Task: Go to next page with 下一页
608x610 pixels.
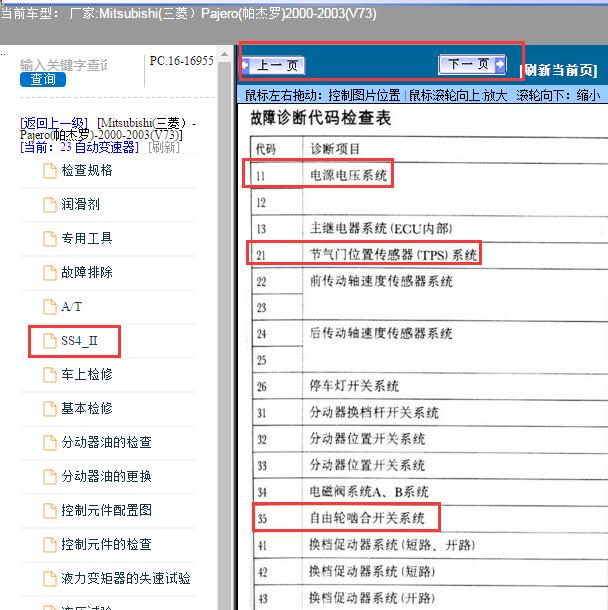Action: coord(472,64)
